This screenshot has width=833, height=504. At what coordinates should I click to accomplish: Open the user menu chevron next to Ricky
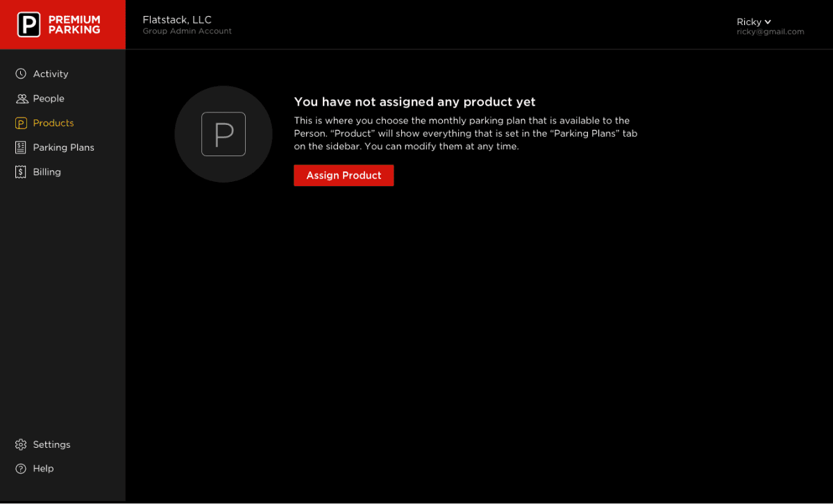pos(768,22)
